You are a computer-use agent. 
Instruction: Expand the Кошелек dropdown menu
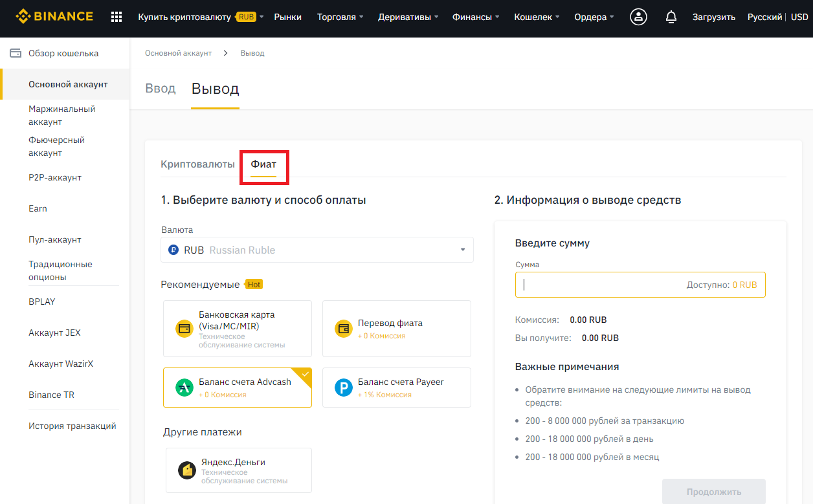pyautogui.click(x=537, y=17)
